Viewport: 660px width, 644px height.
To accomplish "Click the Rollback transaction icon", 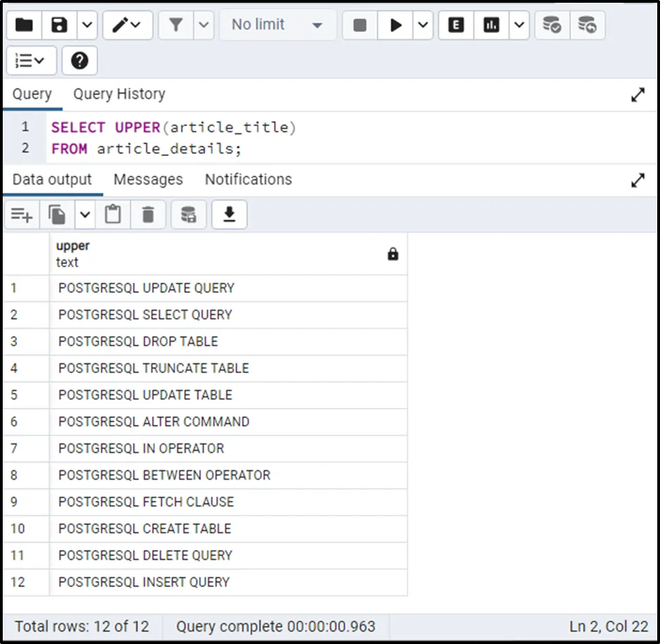I will 587,25.
